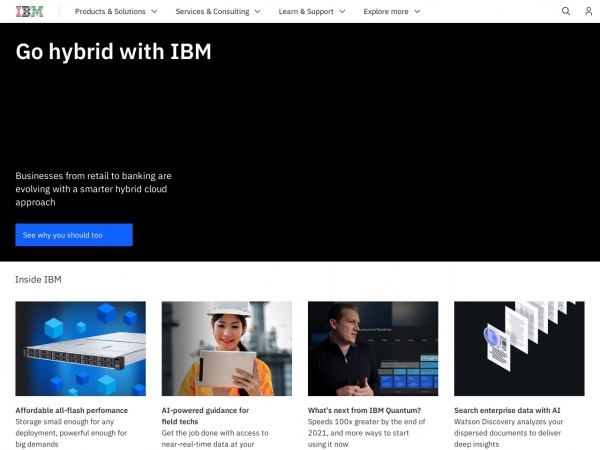Select the Go hybrid with IBM heading

(x=113, y=52)
